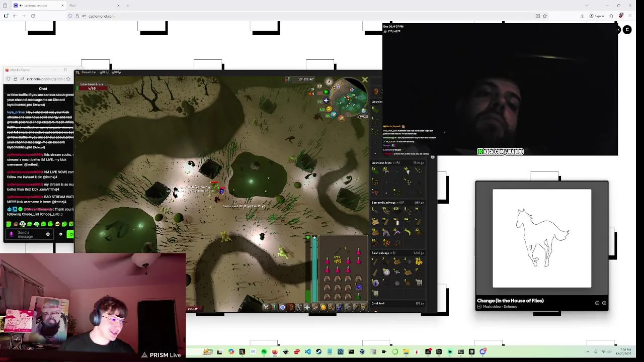Viewport: 644px width, 362px height.
Task: Open the extensions toolbar icon
Action: tap(611, 16)
